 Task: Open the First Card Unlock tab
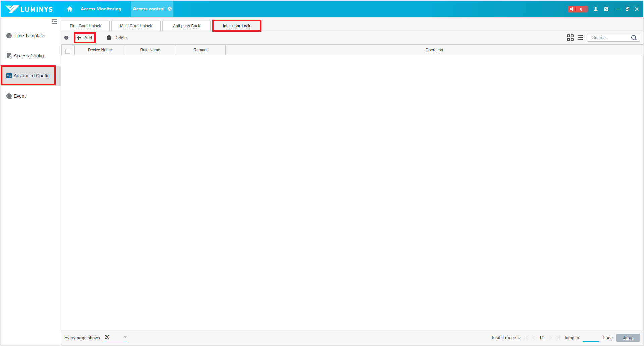point(85,26)
